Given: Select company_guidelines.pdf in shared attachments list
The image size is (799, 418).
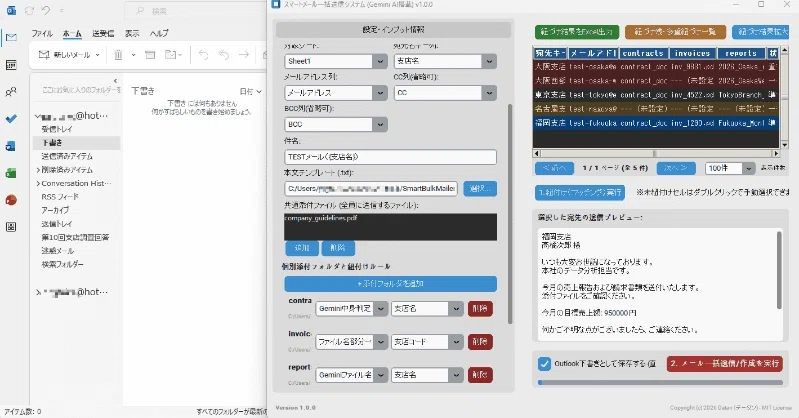Looking at the screenshot, I should tap(321, 218).
